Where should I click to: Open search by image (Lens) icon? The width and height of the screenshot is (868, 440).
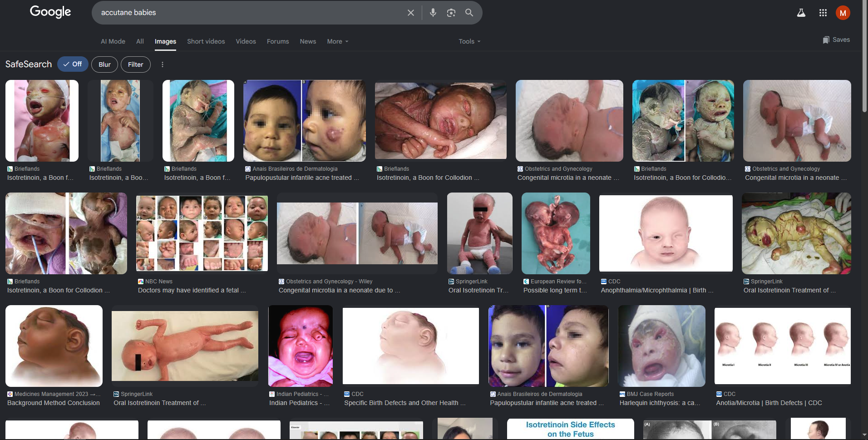pos(451,13)
